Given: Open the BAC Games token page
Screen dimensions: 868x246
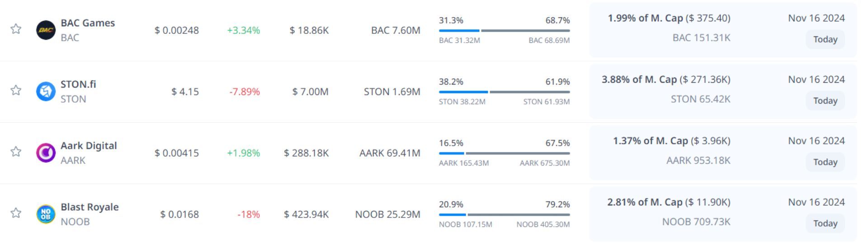Looking at the screenshot, I should [88, 23].
